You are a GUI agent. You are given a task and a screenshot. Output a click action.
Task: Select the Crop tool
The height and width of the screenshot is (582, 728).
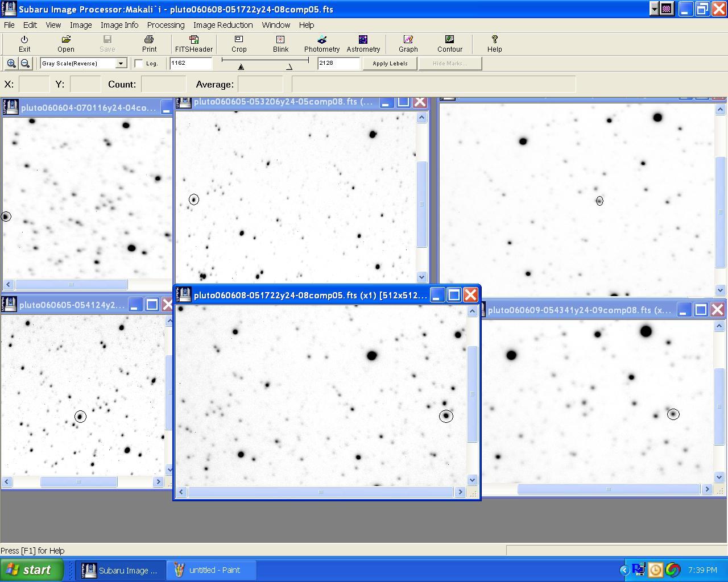[x=239, y=44]
